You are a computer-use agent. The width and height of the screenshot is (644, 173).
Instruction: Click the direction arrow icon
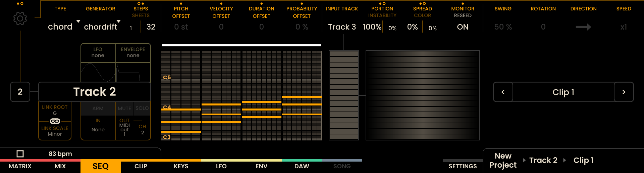tap(583, 27)
